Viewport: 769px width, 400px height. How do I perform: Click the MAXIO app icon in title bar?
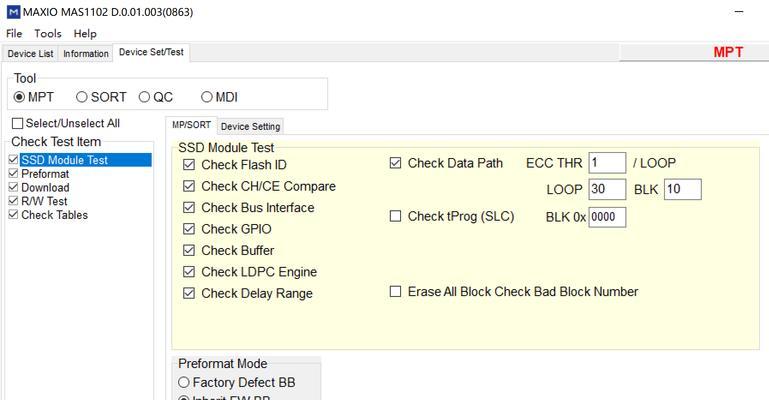pyautogui.click(x=14, y=12)
